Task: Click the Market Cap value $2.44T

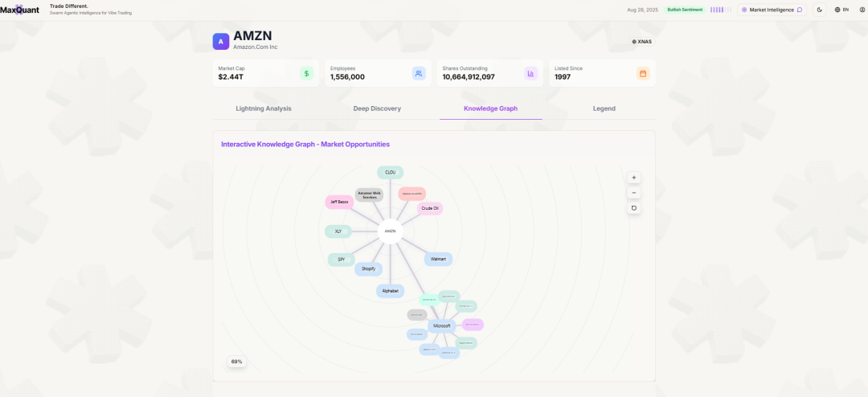Action: [231, 77]
